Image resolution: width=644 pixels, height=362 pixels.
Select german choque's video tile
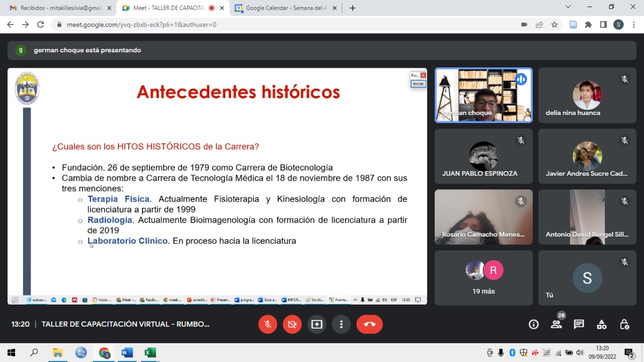point(483,95)
